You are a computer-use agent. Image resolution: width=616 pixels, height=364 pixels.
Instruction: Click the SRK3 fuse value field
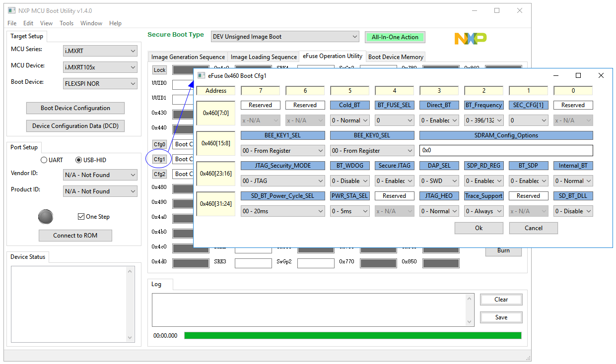coord(254,263)
